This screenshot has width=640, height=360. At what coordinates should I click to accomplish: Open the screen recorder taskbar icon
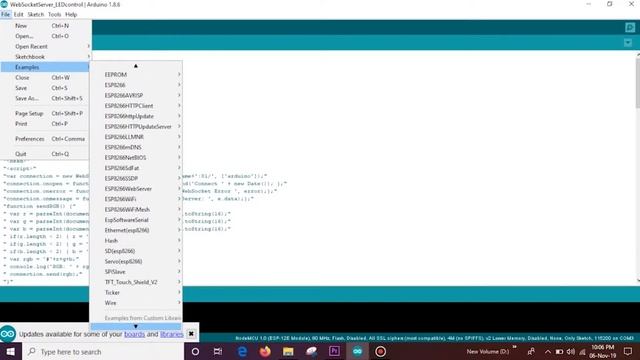coord(380,351)
